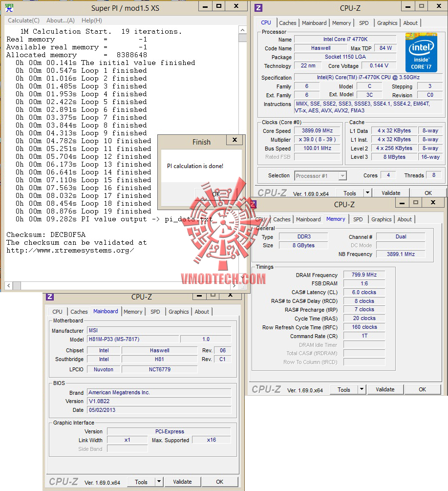Expand Tools dropdown arrow in Mainboard CPU-Z window
Image resolution: width=448 pixels, height=491 pixels.
click(159, 482)
